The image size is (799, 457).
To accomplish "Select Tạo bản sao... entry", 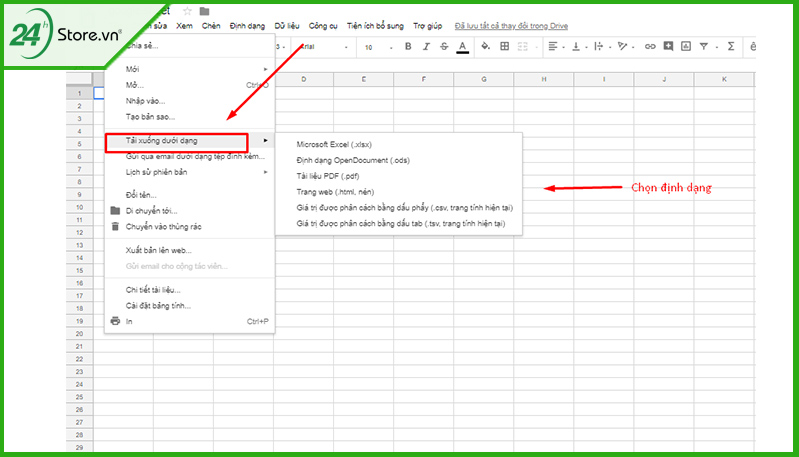I will pyautogui.click(x=190, y=117).
